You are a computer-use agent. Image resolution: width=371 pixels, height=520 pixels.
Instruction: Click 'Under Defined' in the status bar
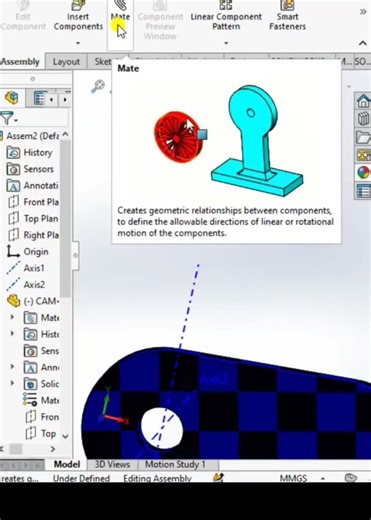tap(81, 478)
